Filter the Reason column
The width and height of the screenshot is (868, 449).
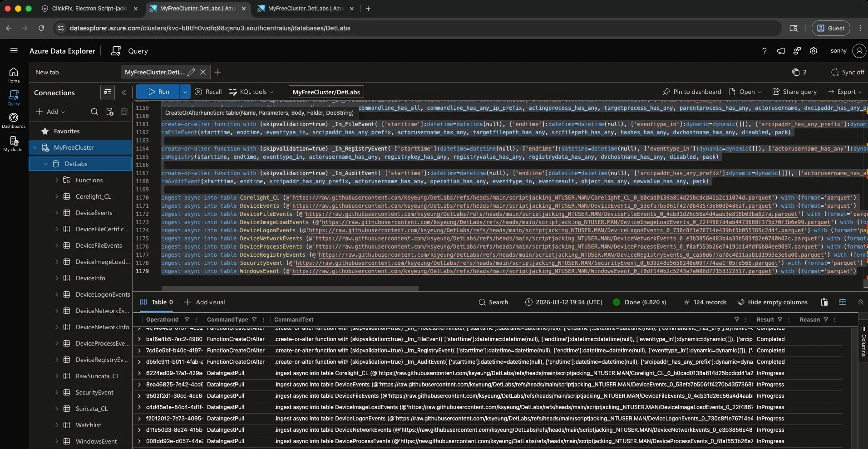point(826,320)
